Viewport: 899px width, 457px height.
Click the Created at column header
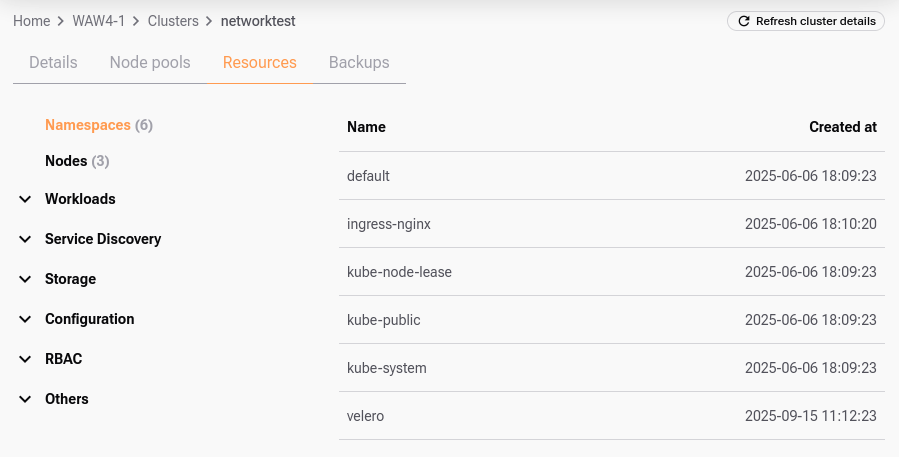(843, 127)
